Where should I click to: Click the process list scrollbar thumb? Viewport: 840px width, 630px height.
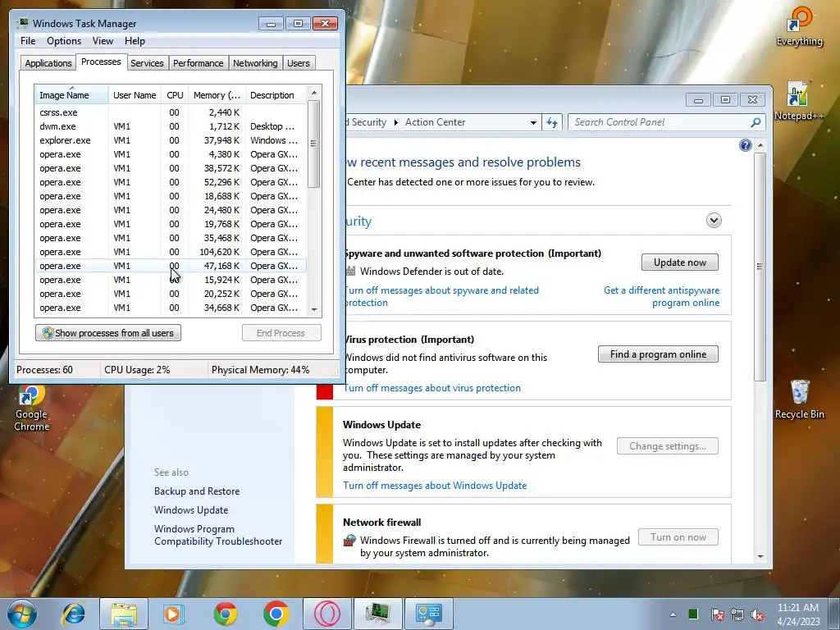pyautogui.click(x=314, y=144)
